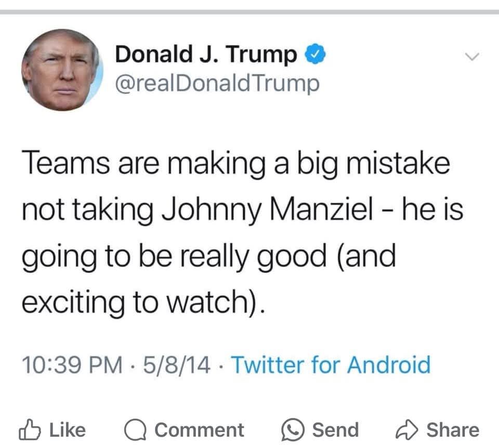
Task: Click the Donald J. Trump display name
Action: pos(206,54)
